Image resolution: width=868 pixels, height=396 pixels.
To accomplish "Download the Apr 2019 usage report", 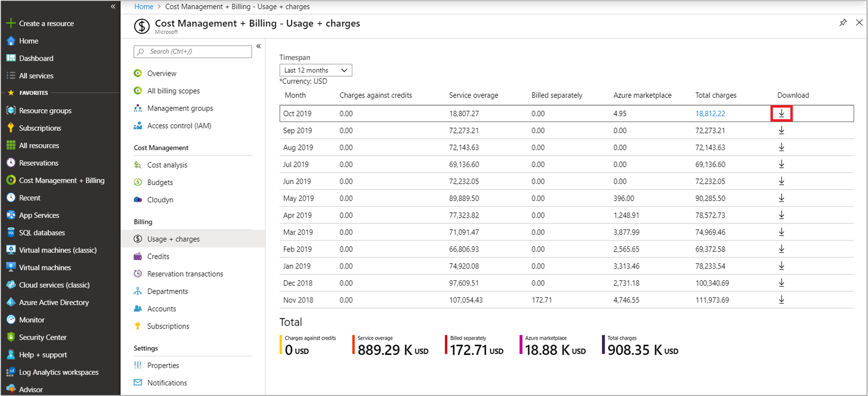I will [782, 215].
